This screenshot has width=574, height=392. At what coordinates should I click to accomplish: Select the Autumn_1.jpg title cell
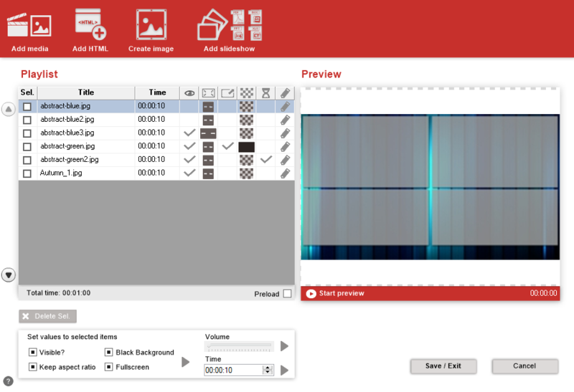[x=86, y=173]
